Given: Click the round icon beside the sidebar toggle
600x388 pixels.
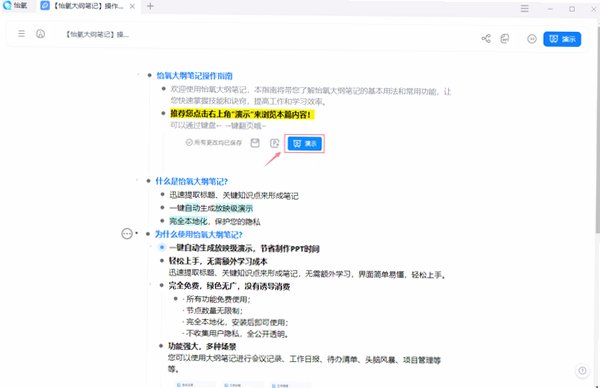Looking at the screenshot, I should click(x=40, y=34).
